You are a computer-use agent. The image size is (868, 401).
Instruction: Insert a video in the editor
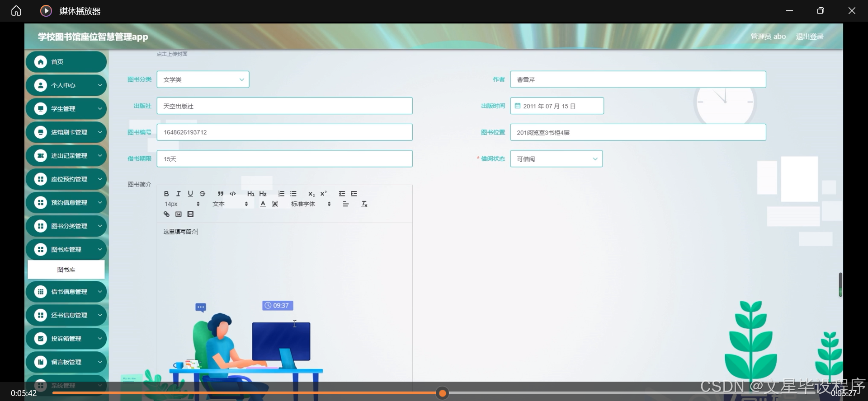pyautogui.click(x=190, y=214)
